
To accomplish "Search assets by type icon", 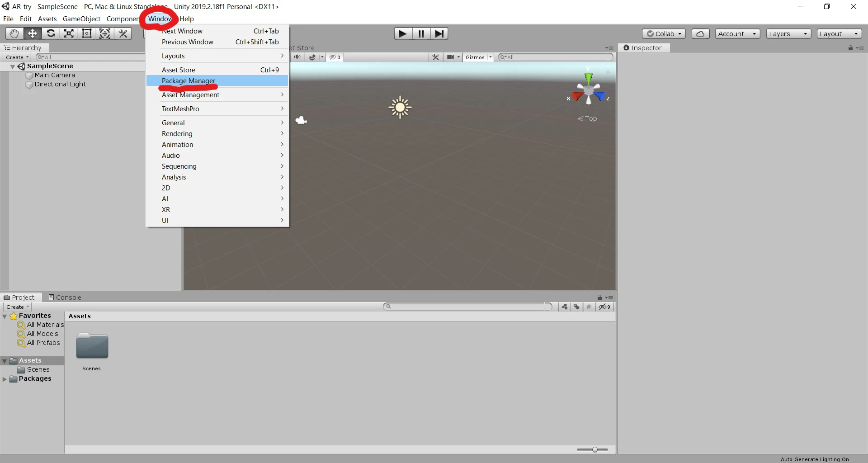I will click(565, 307).
